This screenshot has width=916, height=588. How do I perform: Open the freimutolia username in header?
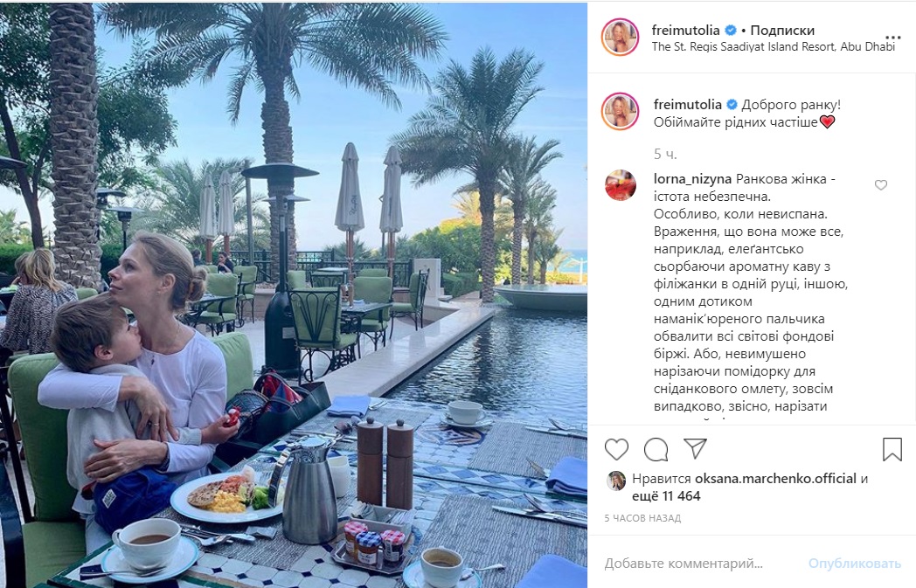pos(686,30)
